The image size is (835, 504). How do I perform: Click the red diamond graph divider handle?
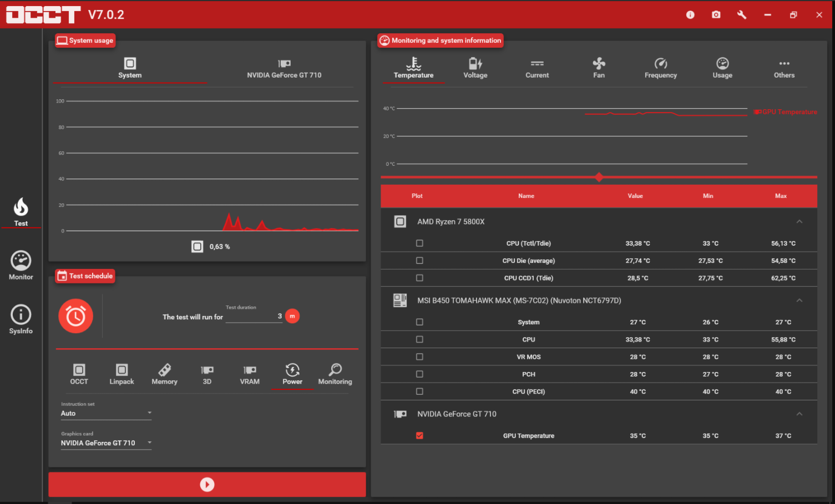click(x=599, y=177)
